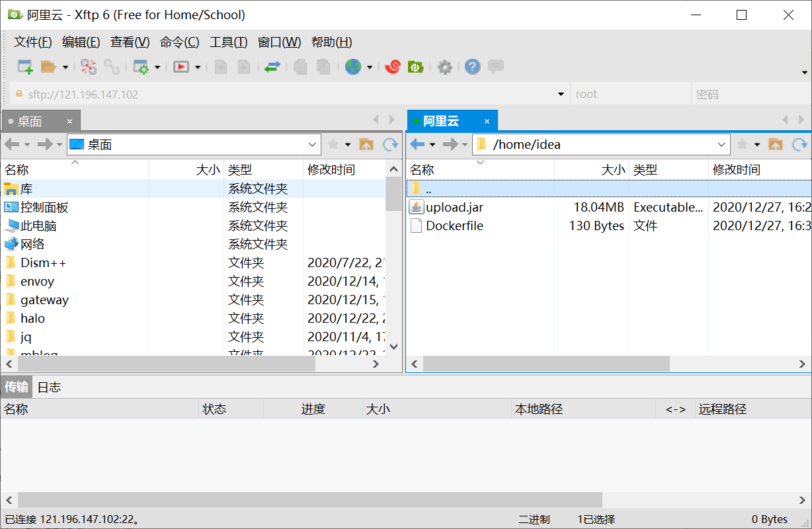
Task: Click the transfer-left page icon in the toolbar
Action: click(x=221, y=67)
